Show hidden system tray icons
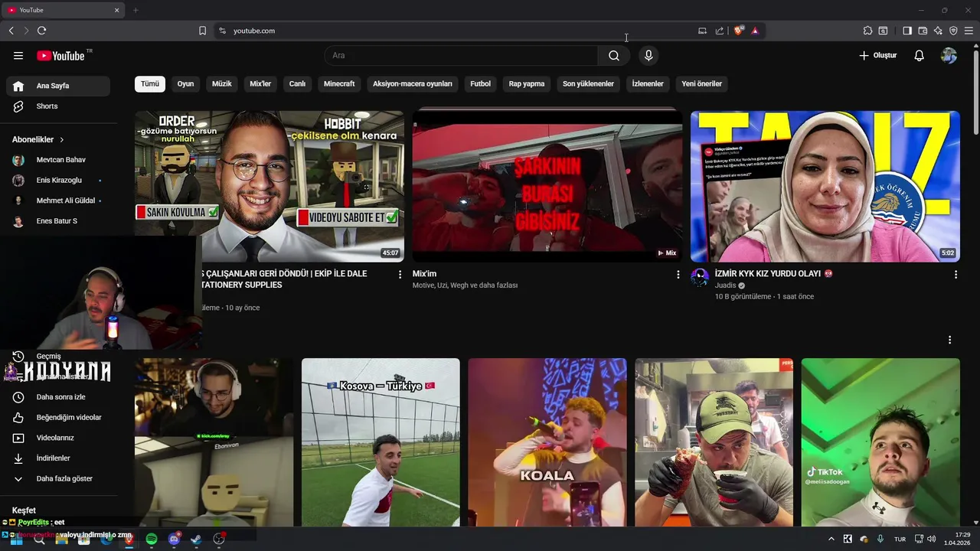 pyautogui.click(x=831, y=540)
